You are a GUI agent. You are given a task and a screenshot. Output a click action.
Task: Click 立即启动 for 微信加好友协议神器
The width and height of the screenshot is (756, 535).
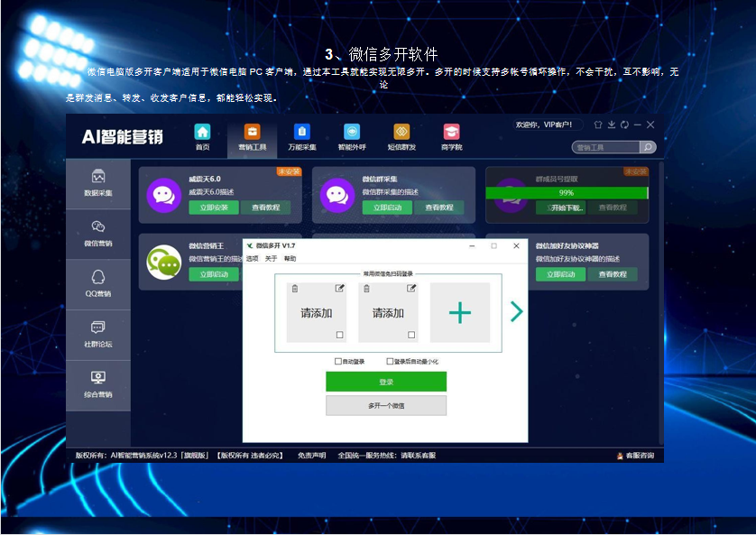pyautogui.click(x=561, y=274)
